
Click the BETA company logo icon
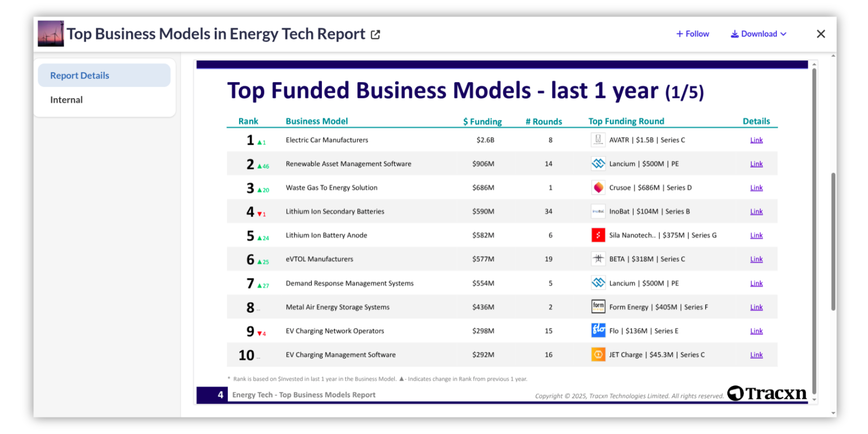click(x=598, y=259)
